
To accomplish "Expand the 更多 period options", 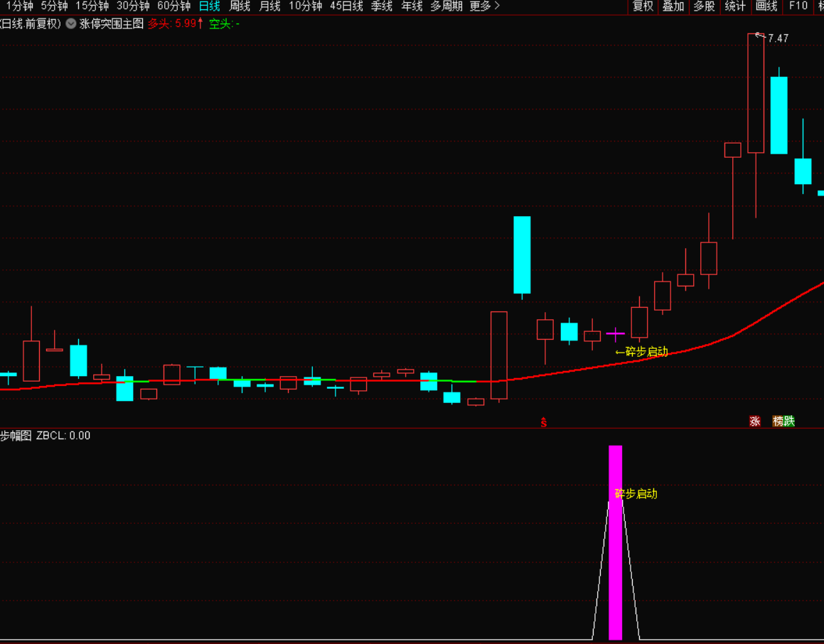I will (x=484, y=6).
